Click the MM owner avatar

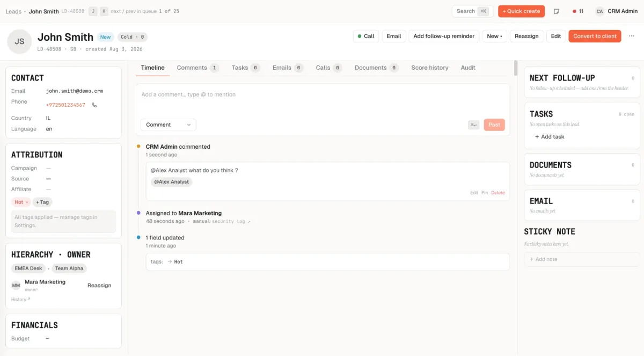tap(16, 286)
